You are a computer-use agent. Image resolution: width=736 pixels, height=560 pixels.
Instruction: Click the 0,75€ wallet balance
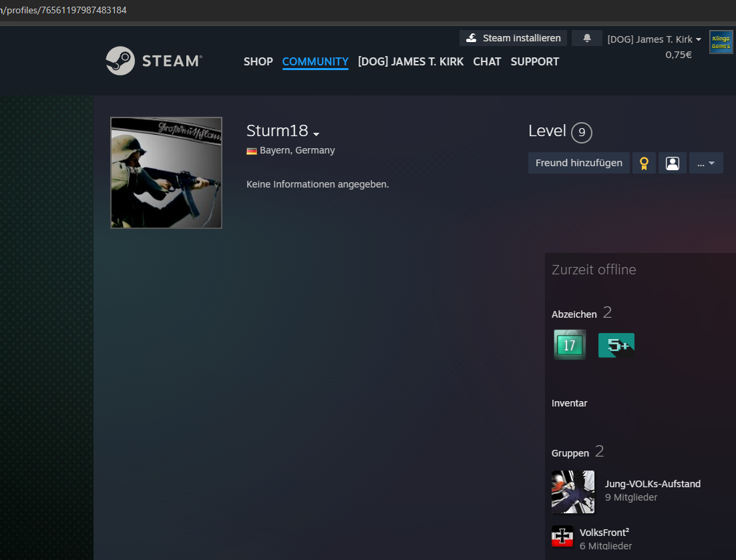tap(678, 55)
